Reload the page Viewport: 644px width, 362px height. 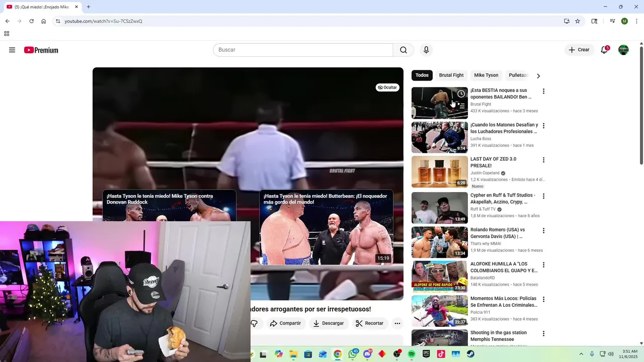click(x=31, y=21)
